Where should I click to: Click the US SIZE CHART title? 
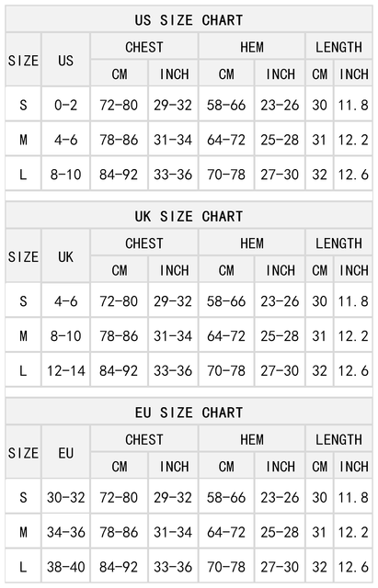click(x=189, y=19)
